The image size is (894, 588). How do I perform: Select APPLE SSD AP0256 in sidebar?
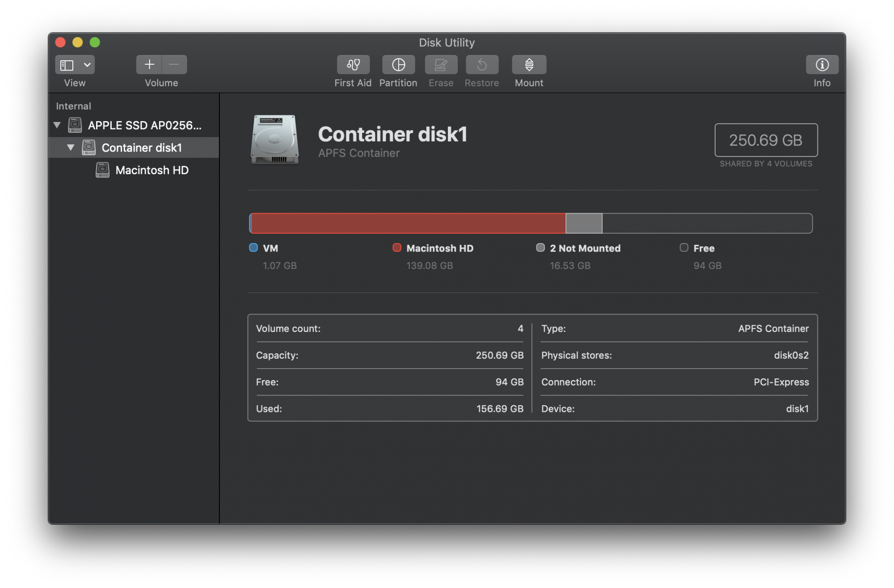144,126
